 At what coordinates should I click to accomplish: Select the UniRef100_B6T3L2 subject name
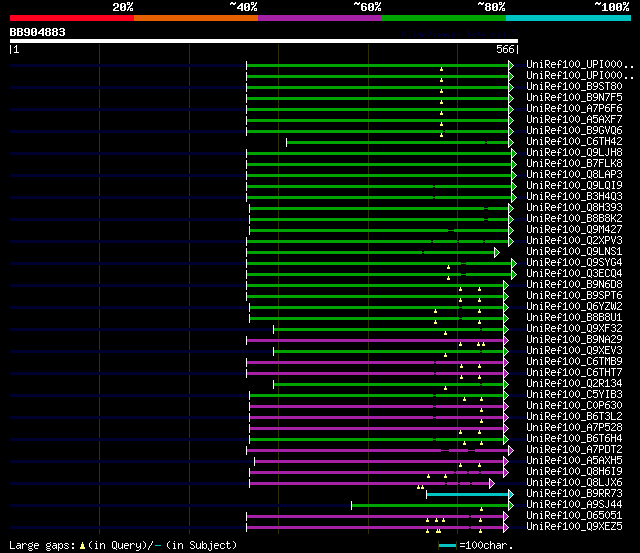(x=574, y=417)
